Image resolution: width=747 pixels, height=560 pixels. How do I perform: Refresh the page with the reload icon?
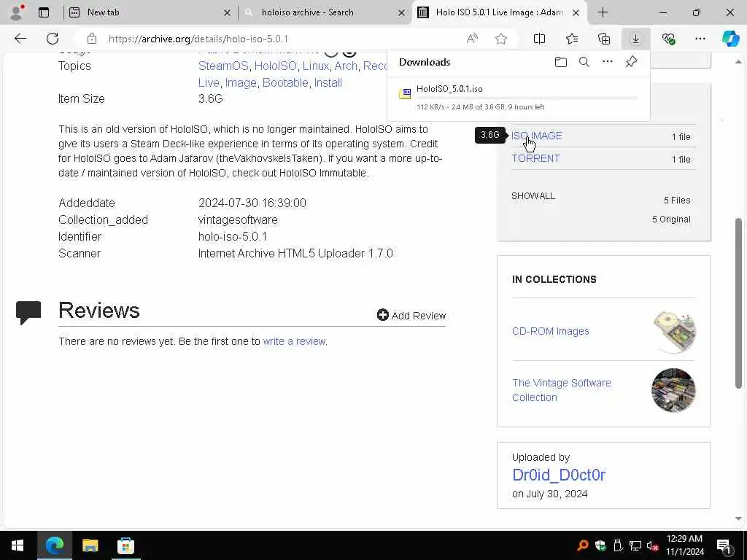pos(53,39)
